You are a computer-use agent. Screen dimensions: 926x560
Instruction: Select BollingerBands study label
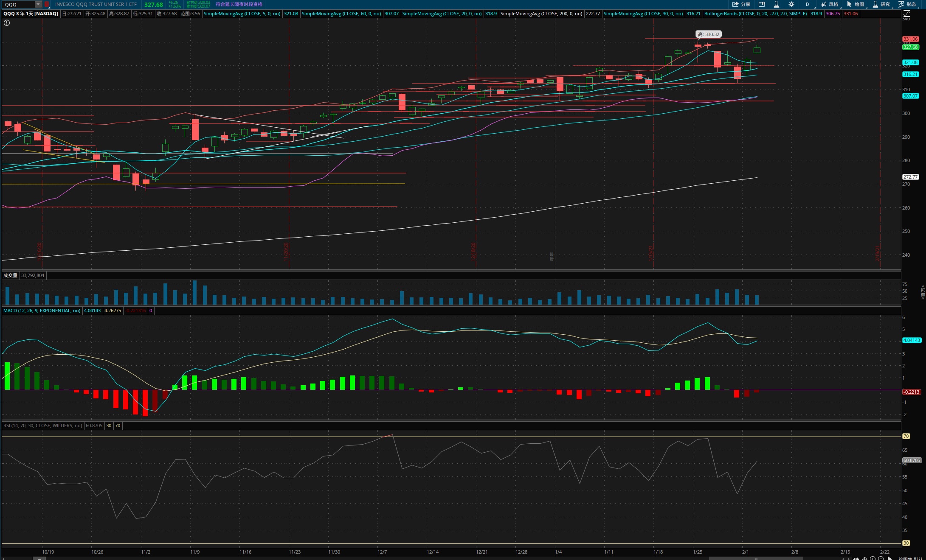tap(755, 14)
